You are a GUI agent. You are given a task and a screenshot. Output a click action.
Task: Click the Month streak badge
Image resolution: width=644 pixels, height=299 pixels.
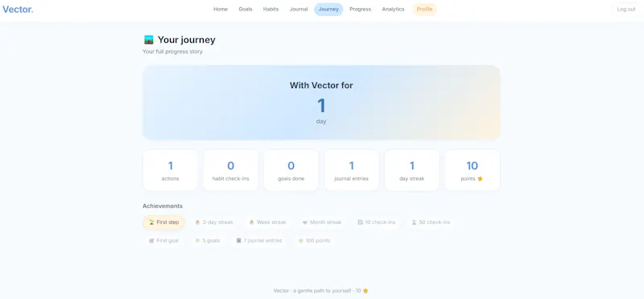pyautogui.click(x=322, y=222)
